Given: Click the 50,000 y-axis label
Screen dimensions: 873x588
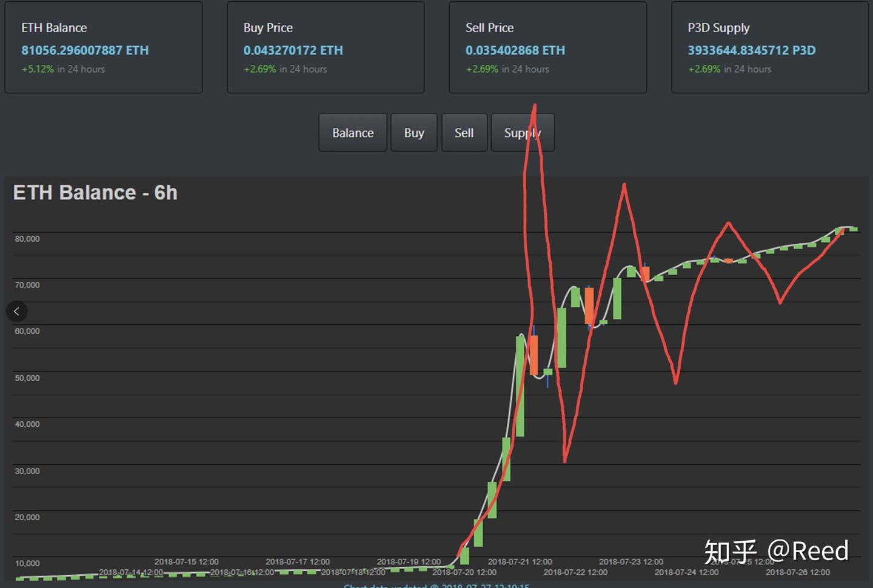Looking at the screenshot, I should point(27,378).
